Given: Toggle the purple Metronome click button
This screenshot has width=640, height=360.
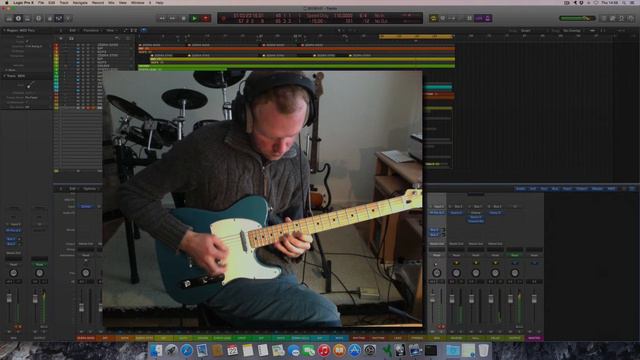Looking at the screenshot, I should (488, 18).
